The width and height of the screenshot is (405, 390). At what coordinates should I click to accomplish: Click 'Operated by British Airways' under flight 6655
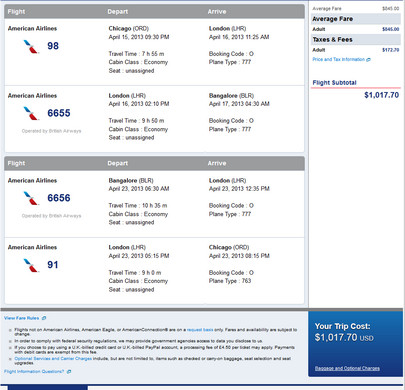click(x=51, y=131)
